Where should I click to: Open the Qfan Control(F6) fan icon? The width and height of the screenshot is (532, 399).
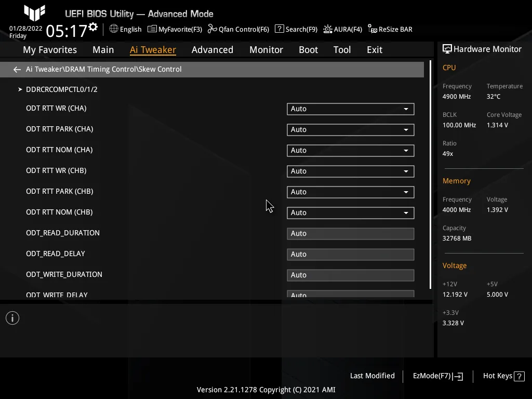tap(212, 29)
